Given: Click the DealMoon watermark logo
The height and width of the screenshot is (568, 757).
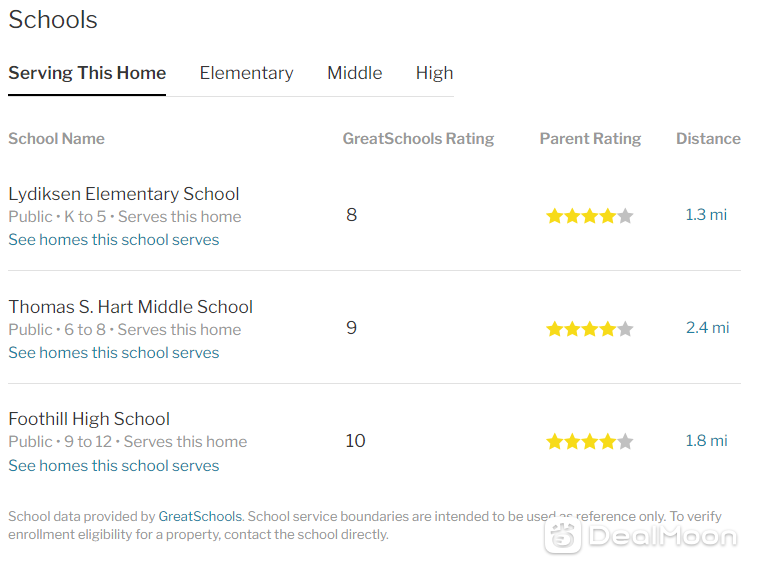Looking at the screenshot, I should click(641, 536).
